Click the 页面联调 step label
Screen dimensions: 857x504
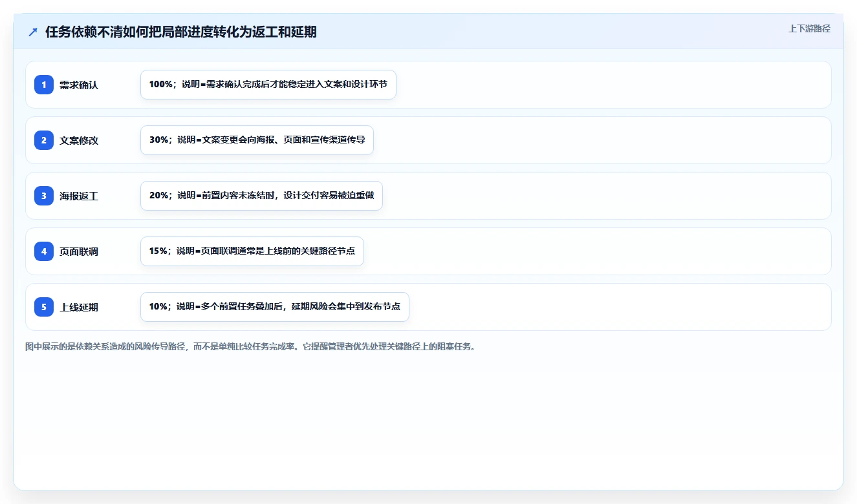[x=79, y=251]
